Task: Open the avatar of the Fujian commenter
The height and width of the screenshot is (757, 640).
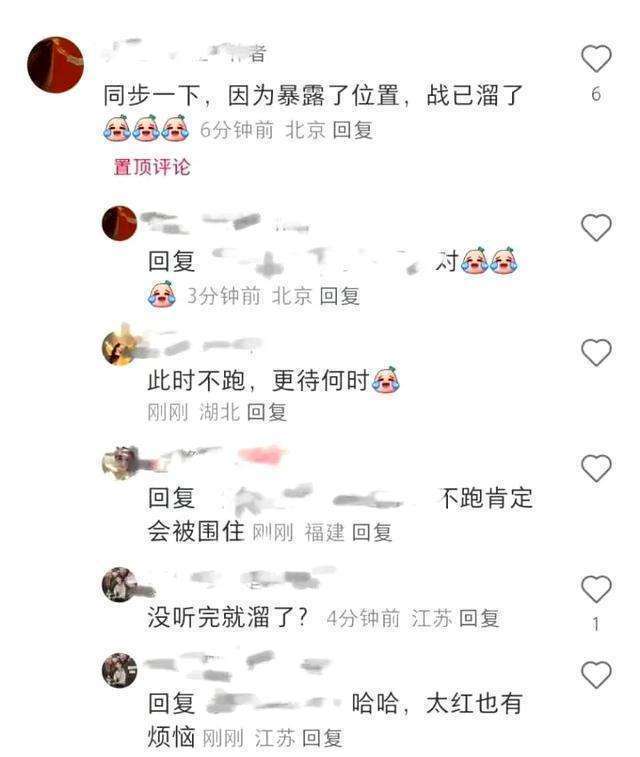Action: (x=119, y=463)
